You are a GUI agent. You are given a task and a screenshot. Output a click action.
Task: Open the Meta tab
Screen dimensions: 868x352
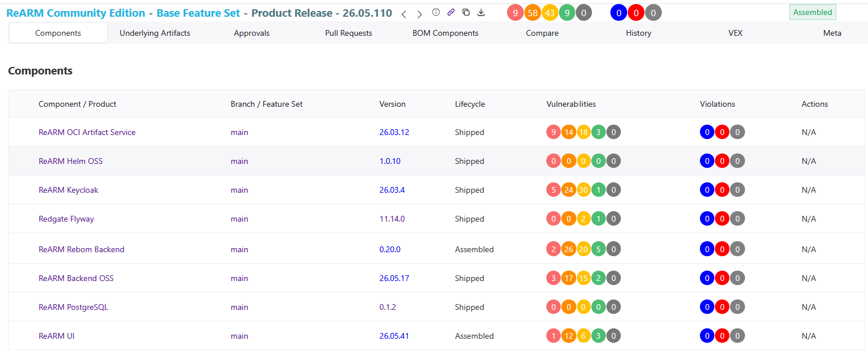(x=832, y=33)
